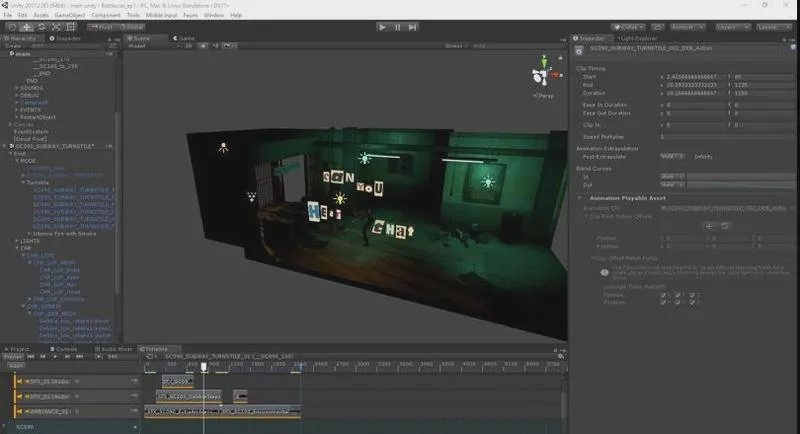Go to next frame in Timeline

coord(67,357)
